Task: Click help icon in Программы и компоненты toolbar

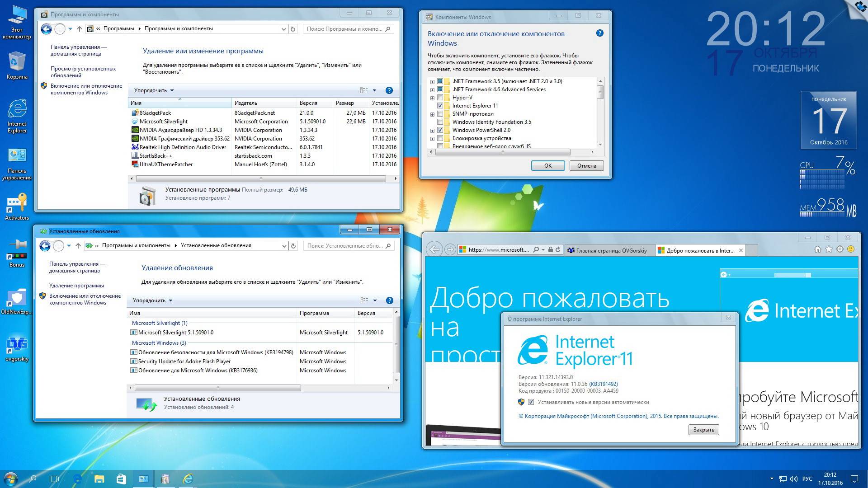Action: [x=389, y=90]
